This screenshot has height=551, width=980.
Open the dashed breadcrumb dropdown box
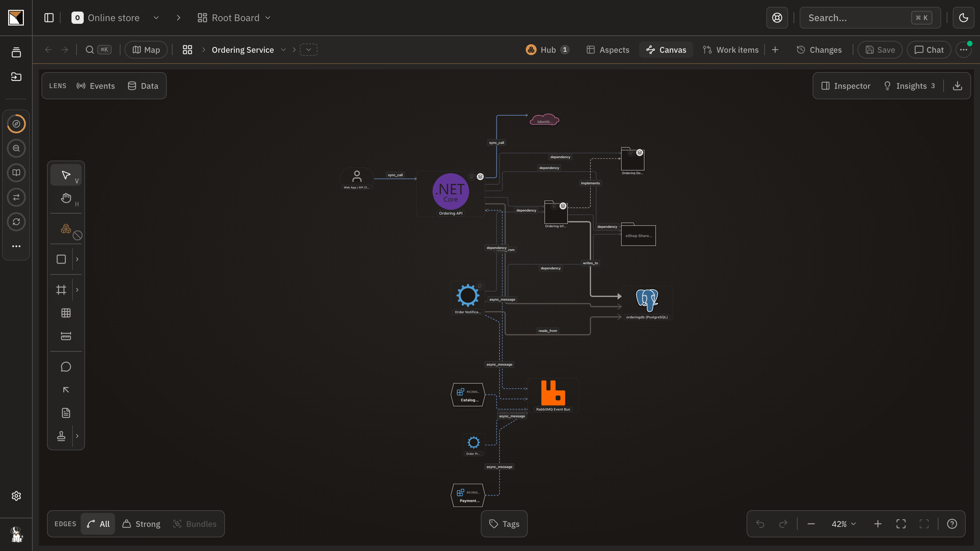pyautogui.click(x=309, y=50)
